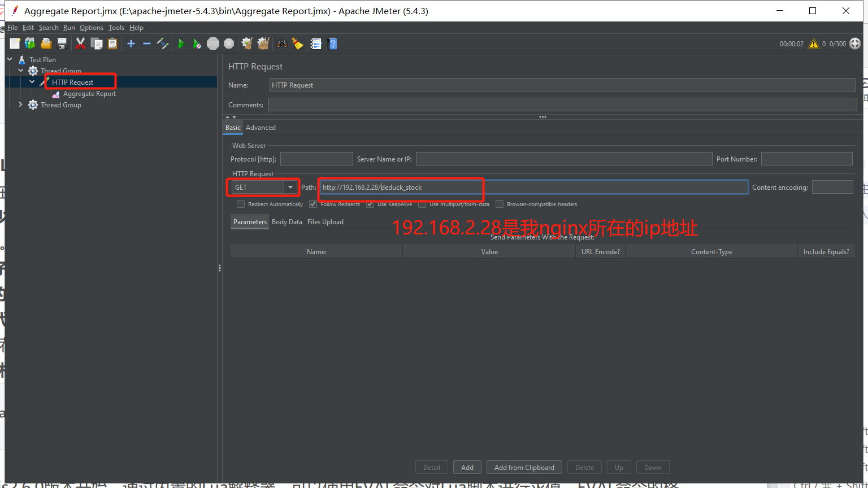Click the Path field with deduck_stock URL

pos(533,187)
